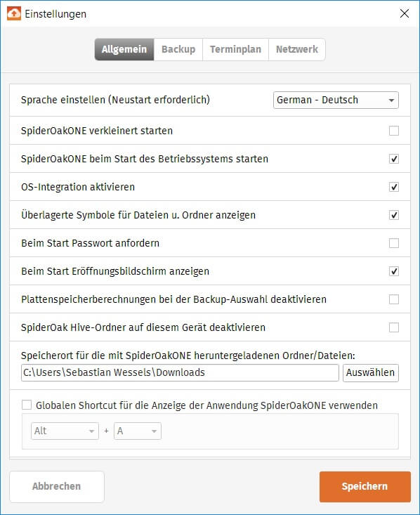
Task: Open the German - Deutsch language dropdown
Action: (336, 100)
